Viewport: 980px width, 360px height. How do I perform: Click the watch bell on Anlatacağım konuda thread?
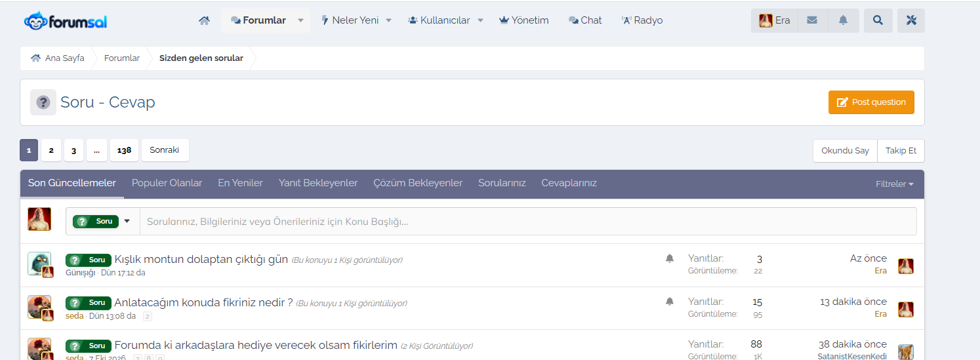pos(670,302)
